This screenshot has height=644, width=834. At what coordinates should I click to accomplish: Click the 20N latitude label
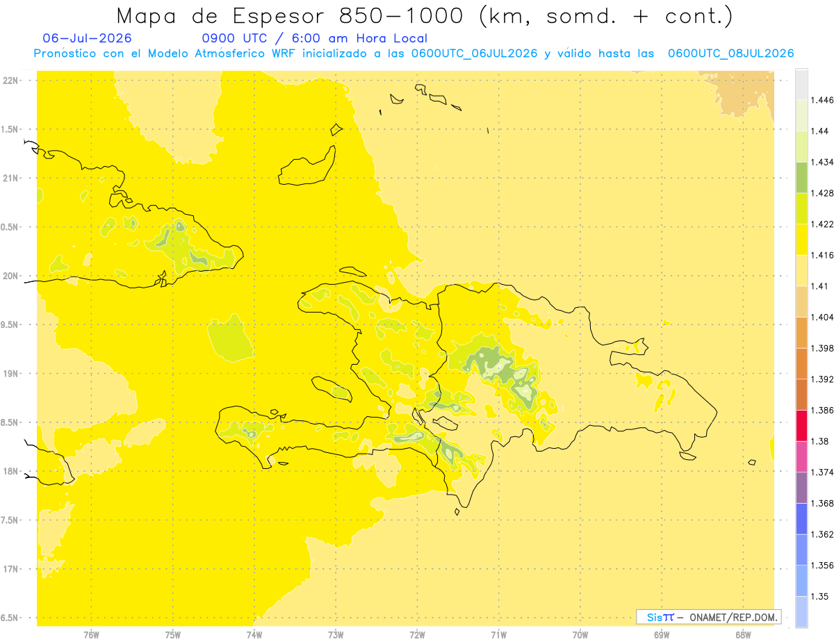tap(10, 276)
